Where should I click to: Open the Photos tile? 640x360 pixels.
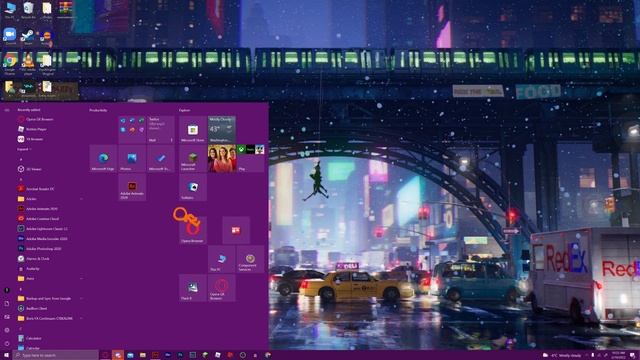click(x=132, y=158)
